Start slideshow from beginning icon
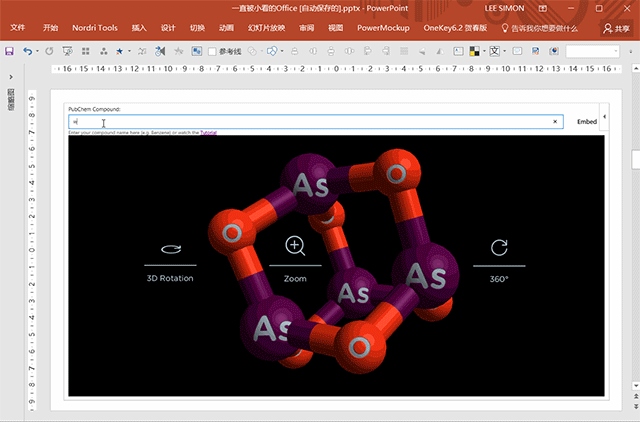 pos(67,51)
